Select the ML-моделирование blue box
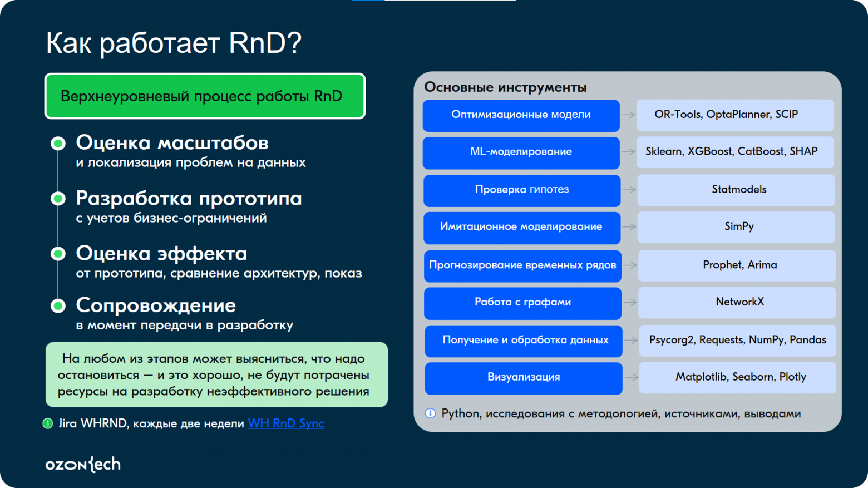This screenshot has height=488, width=868. pyautogui.click(x=521, y=152)
